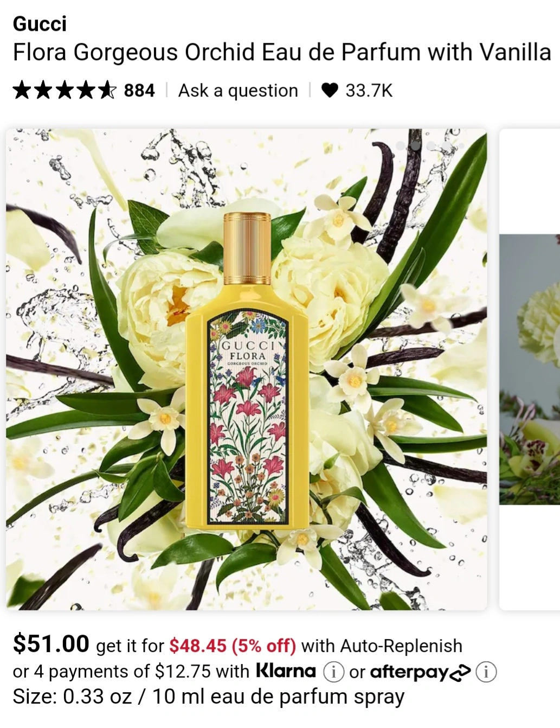Tap the $48.45 (5% off) Auto-Replenish offer
Viewport: 560px width, 728px height.
click(233, 646)
